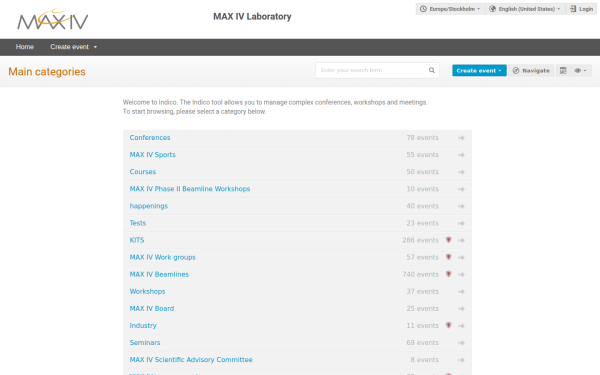Click protection shield in MAX IV Work groups row
Viewport: 600px width, 375px height.
[448, 257]
